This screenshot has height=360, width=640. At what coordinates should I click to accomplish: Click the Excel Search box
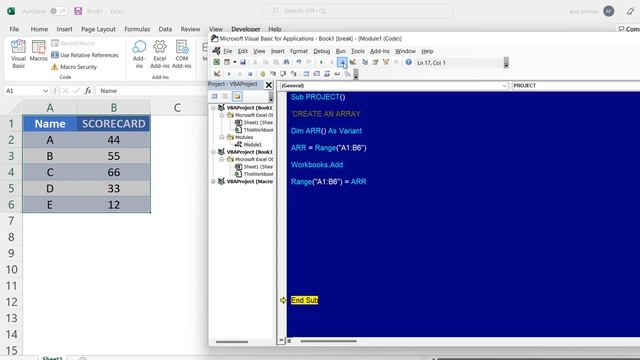[358, 11]
